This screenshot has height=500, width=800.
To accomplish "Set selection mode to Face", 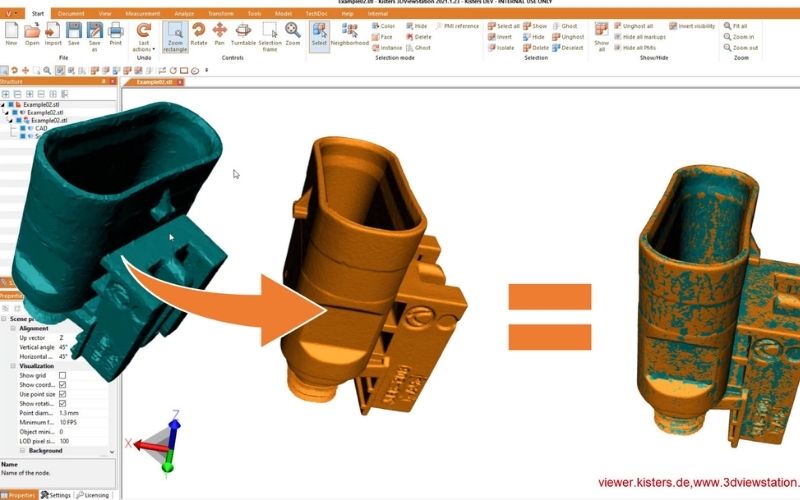I will point(382,37).
